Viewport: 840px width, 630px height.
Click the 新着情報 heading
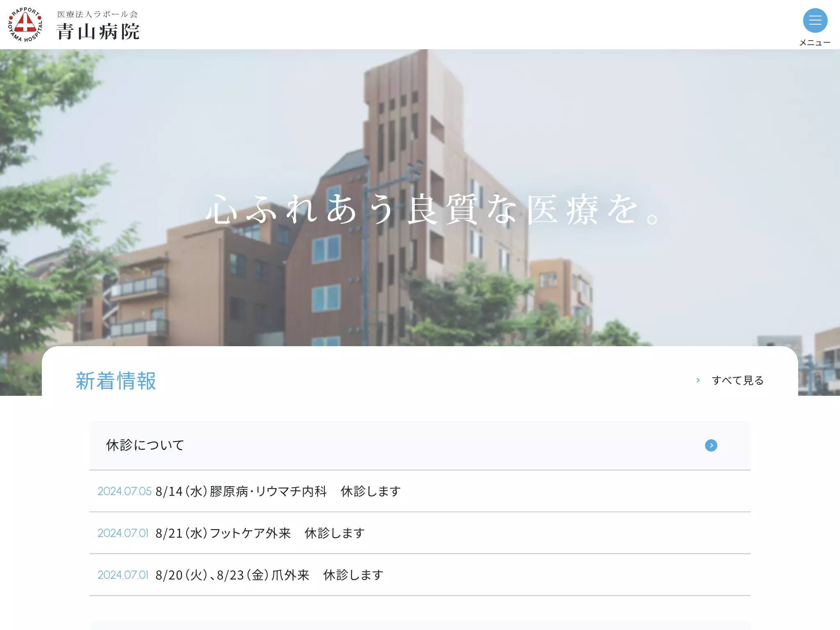(116, 381)
